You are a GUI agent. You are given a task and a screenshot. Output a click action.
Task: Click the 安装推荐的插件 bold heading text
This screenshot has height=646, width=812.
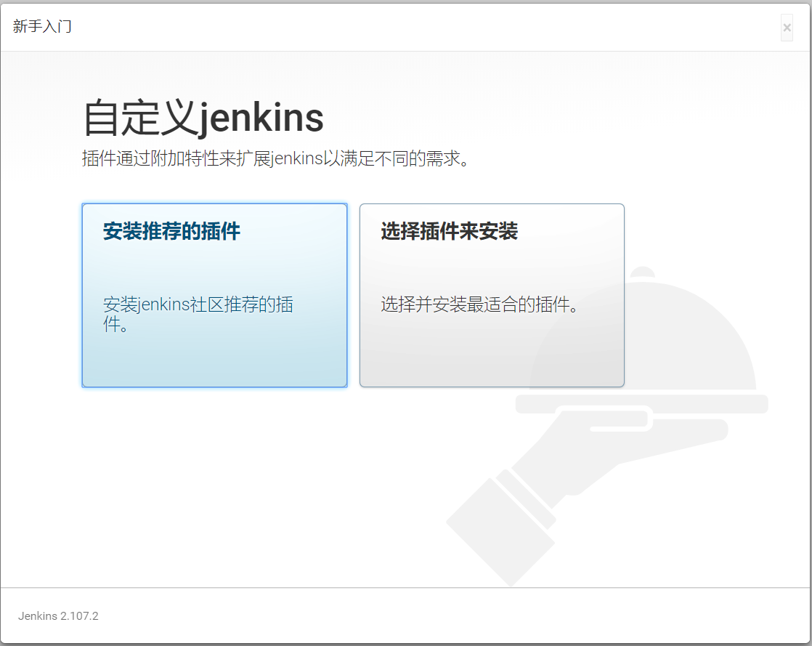click(171, 232)
